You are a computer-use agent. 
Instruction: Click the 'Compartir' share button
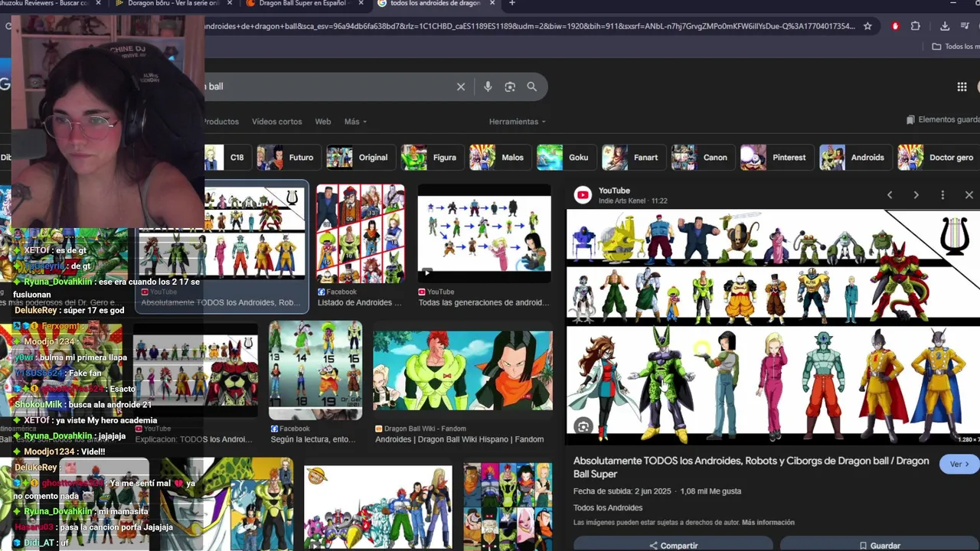coord(673,545)
